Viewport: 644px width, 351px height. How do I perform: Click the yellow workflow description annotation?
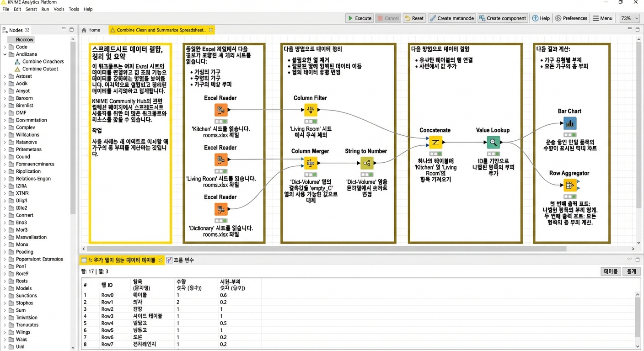point(130,143)
